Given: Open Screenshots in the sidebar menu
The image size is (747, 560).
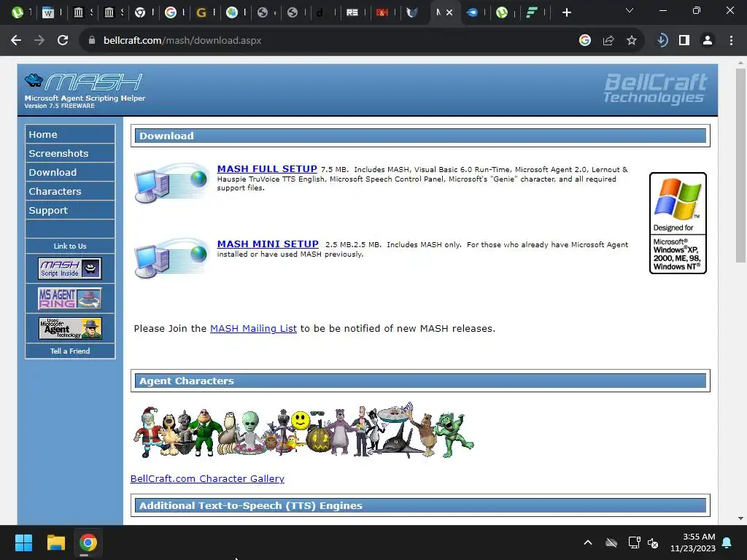Looking at the screenshot, I should (x=70, y=153).
